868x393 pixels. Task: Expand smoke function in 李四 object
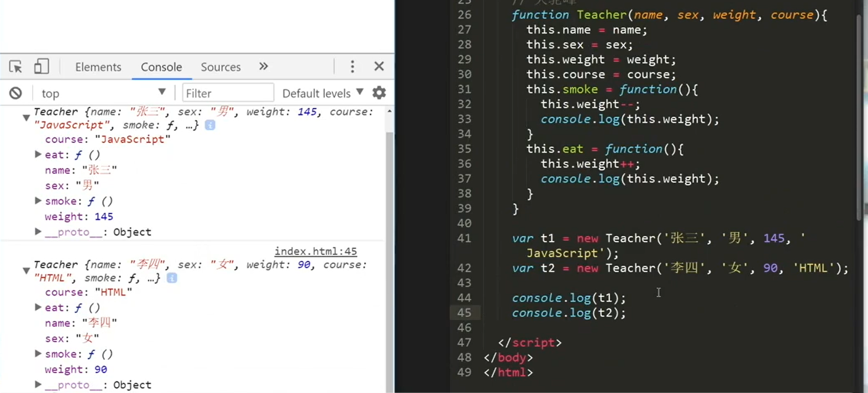pyautogui.click(x=38, y=354)
